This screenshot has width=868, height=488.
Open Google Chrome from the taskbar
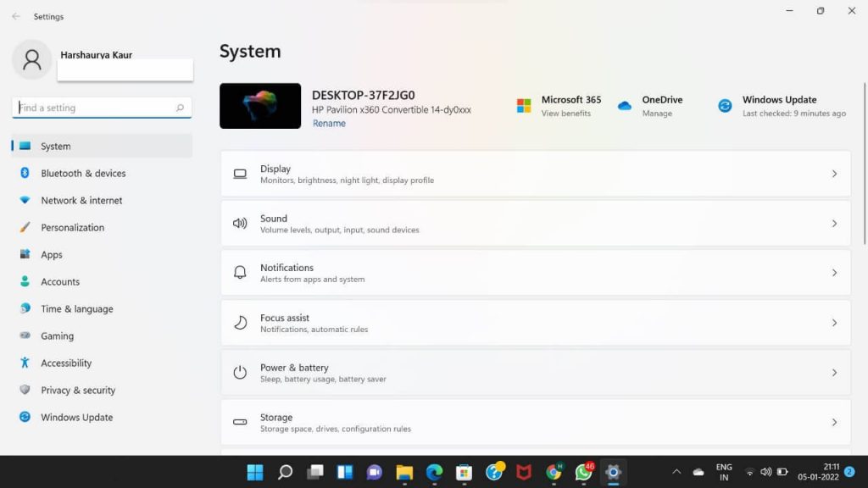(554, 473)
